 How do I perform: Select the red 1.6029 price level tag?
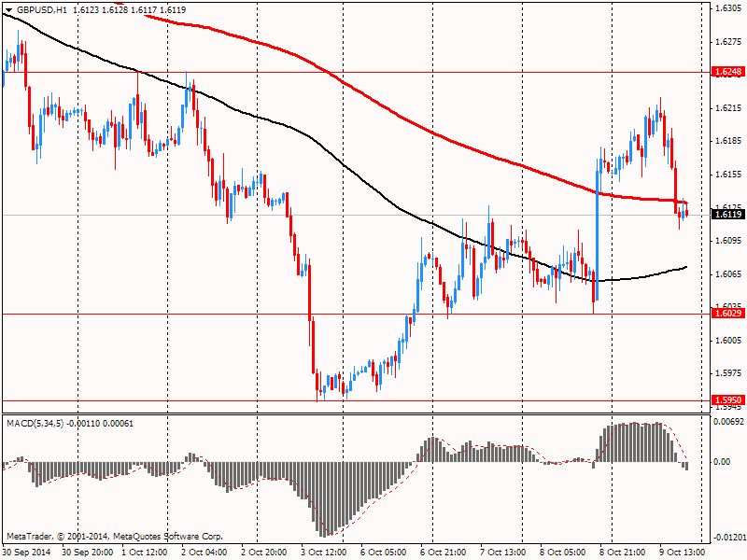pyautogui.click(x=728, y=314)
